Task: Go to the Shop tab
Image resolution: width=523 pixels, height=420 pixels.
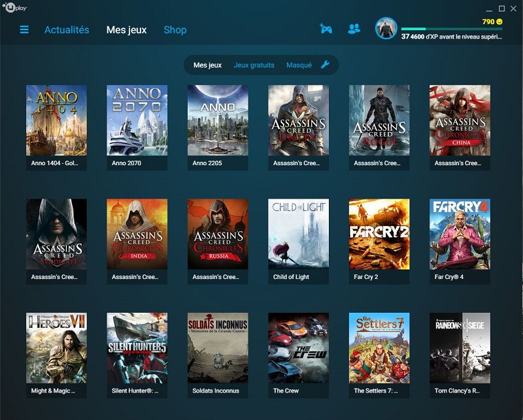Action: 175,29
